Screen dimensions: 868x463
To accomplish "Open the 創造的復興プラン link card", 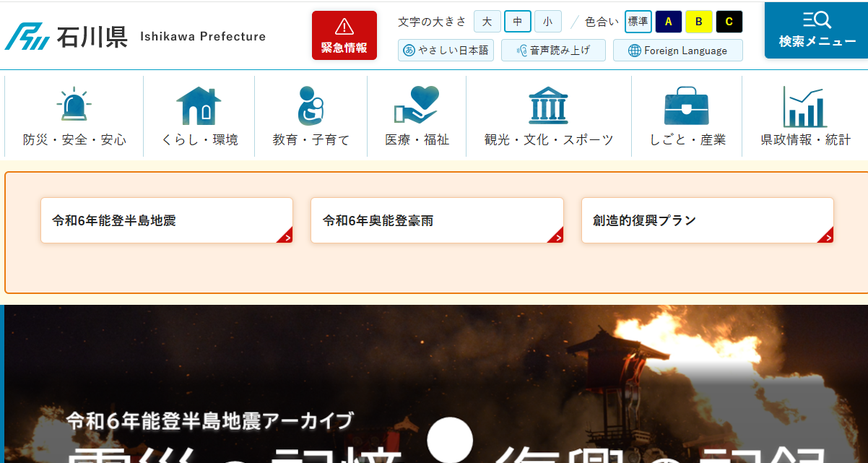I will (708, 220).
